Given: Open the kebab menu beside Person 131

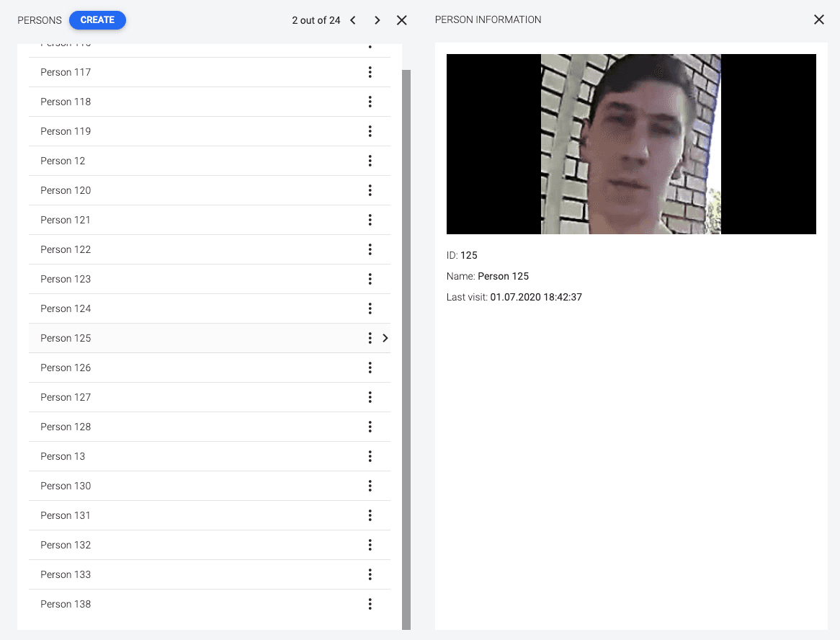Looking at the screenshot, I should click(370, 515).
